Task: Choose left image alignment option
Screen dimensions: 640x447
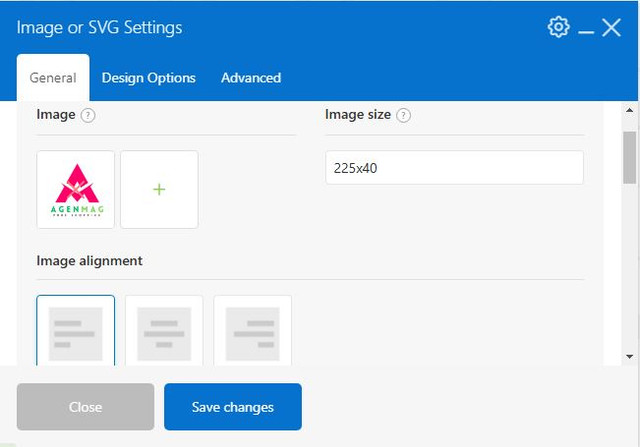Action: 76,331
